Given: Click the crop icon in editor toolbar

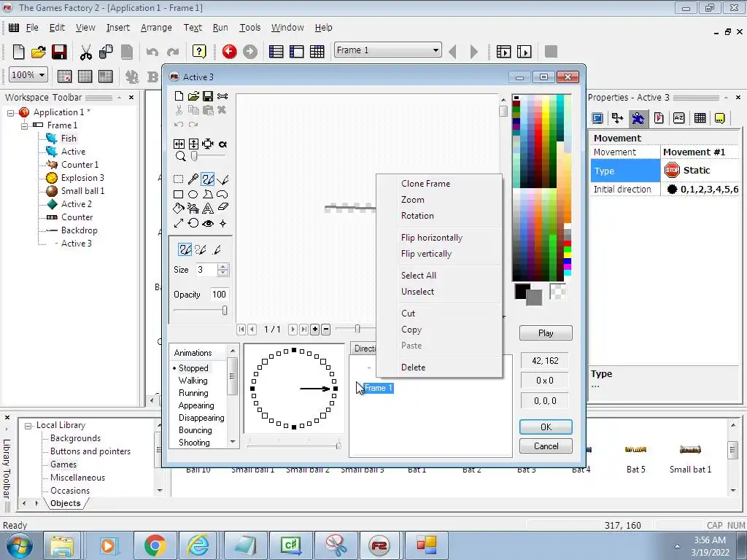Looking at the screenshot, I should [208, 144].
